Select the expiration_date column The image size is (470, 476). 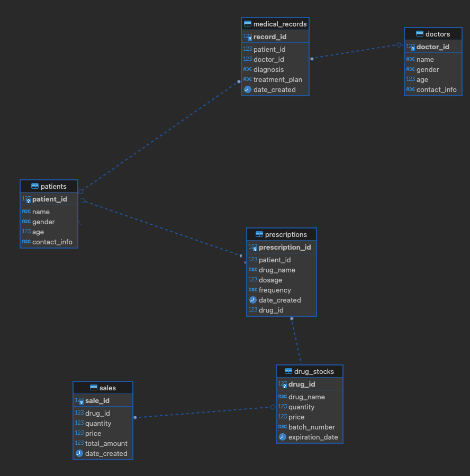[310, 437]
